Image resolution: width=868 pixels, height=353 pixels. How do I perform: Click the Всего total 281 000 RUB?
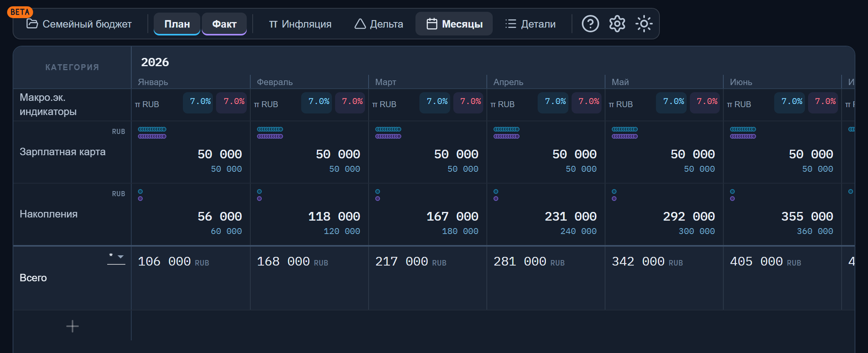pos(529,262)
